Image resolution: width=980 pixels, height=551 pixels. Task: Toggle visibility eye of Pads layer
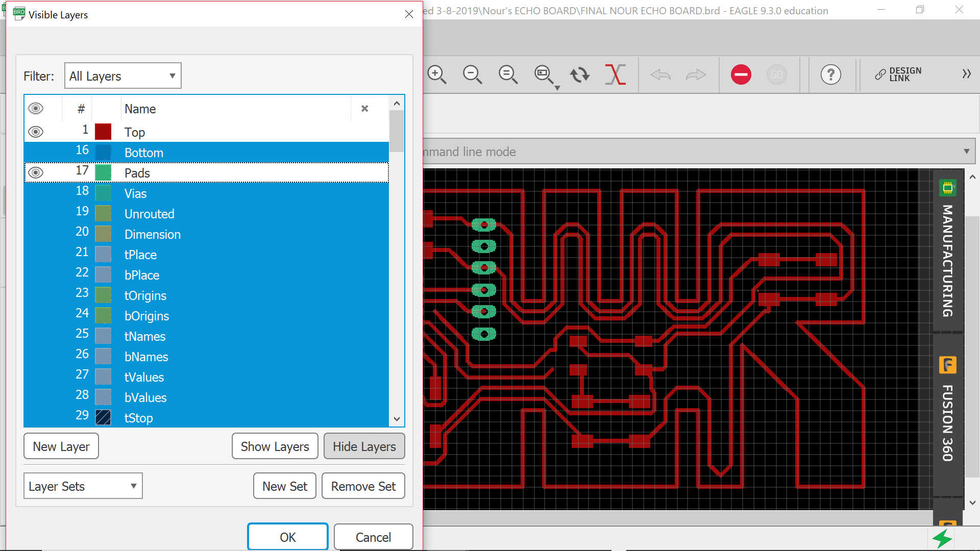tap(36, 172)
